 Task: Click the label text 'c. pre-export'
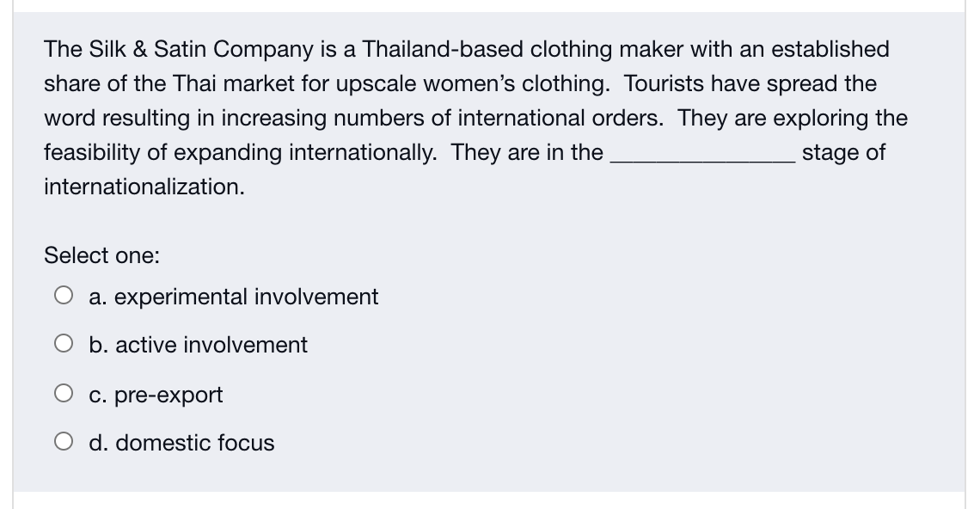coord(156,395)
